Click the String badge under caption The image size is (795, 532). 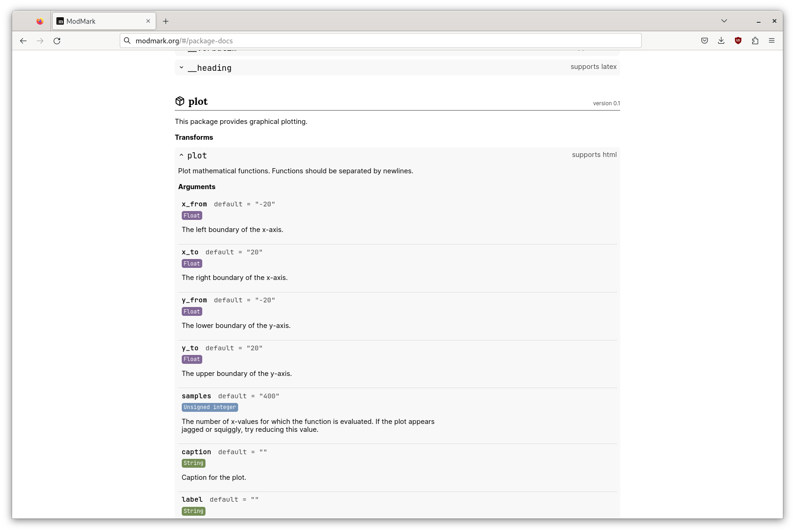(193, 463)
